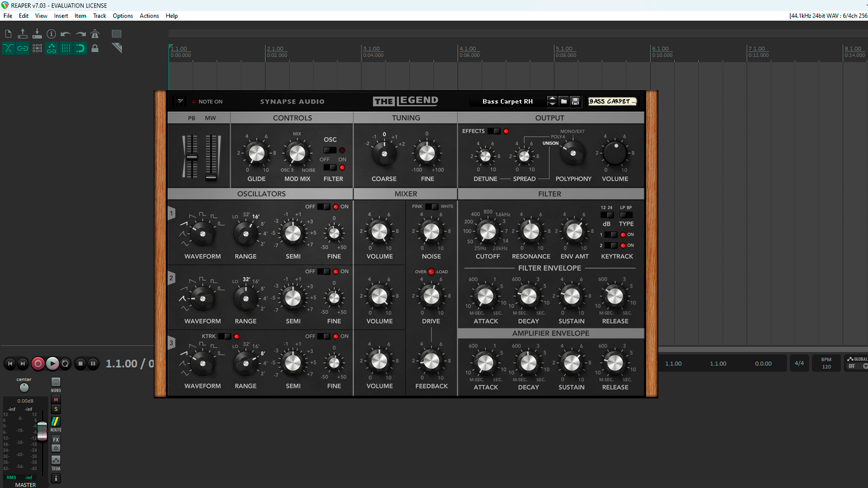Open the preset folder icon in The Legend
The height and width of the screenshot is (488, 868).
point(564,101)
